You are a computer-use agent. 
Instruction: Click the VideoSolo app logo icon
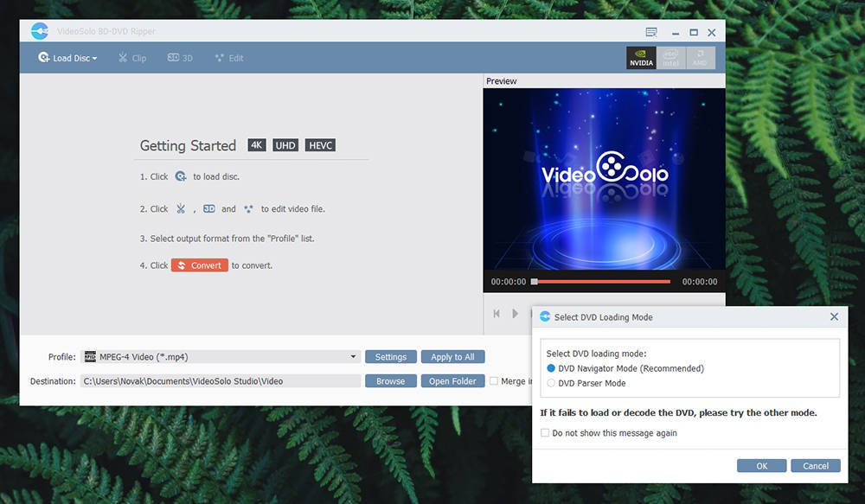pos(40,31)
